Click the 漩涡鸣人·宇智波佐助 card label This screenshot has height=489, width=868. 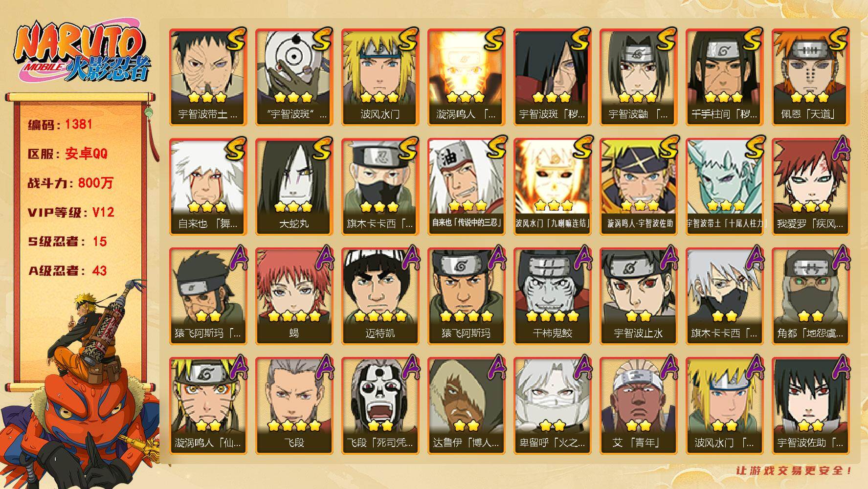638,223
